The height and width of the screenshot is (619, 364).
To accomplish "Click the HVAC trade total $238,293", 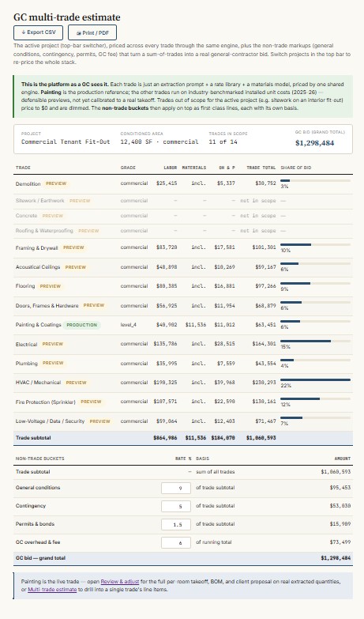I will 264,383.
